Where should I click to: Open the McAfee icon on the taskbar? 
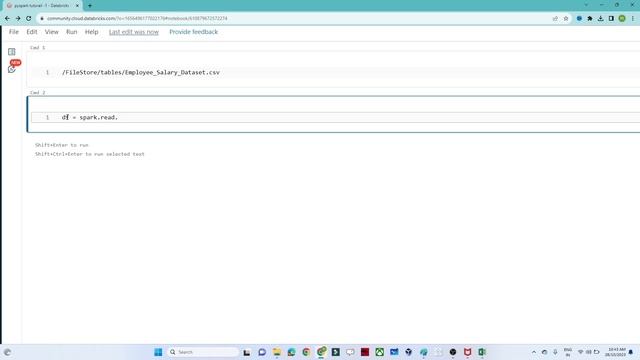[467, 352]
